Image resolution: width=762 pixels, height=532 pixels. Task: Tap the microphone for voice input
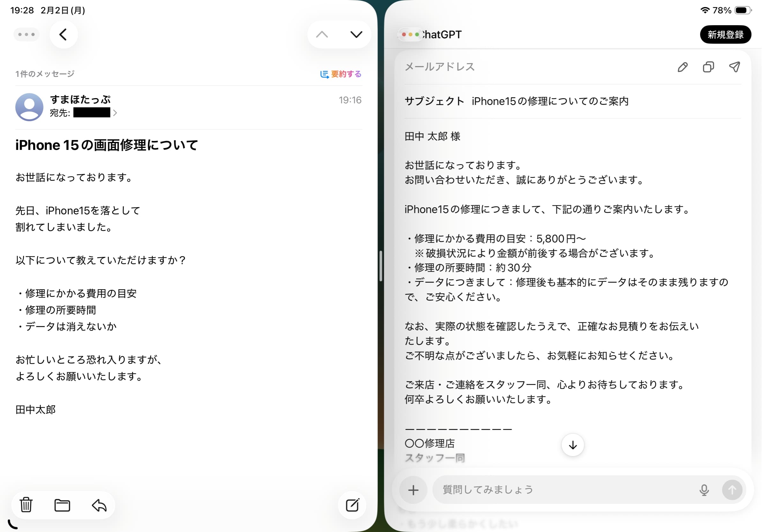(x=704, y=489)
